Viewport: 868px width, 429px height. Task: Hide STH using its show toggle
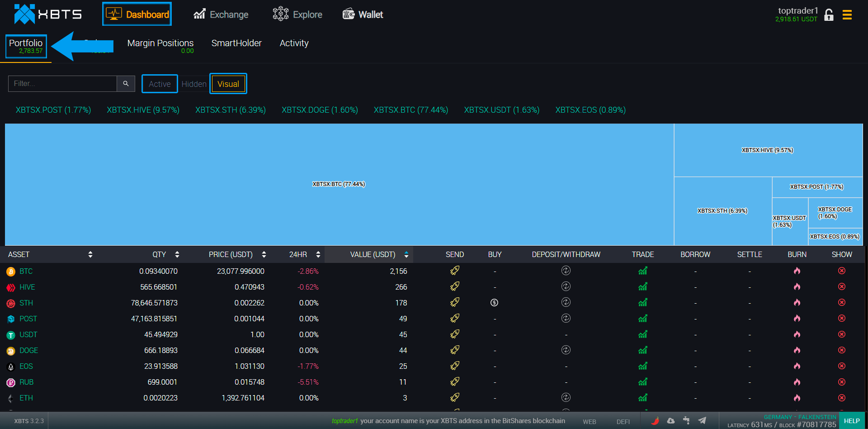pyautogui.click(x=842, y=302)
